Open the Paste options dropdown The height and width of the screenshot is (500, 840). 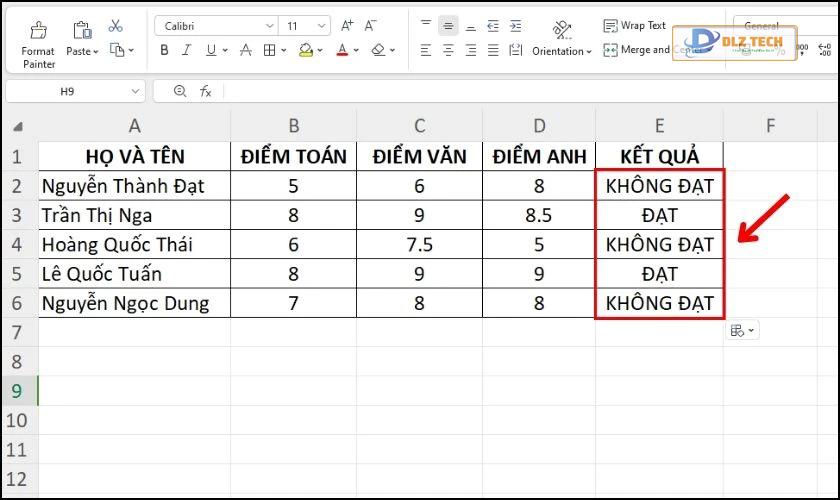(x=82, y=51)
